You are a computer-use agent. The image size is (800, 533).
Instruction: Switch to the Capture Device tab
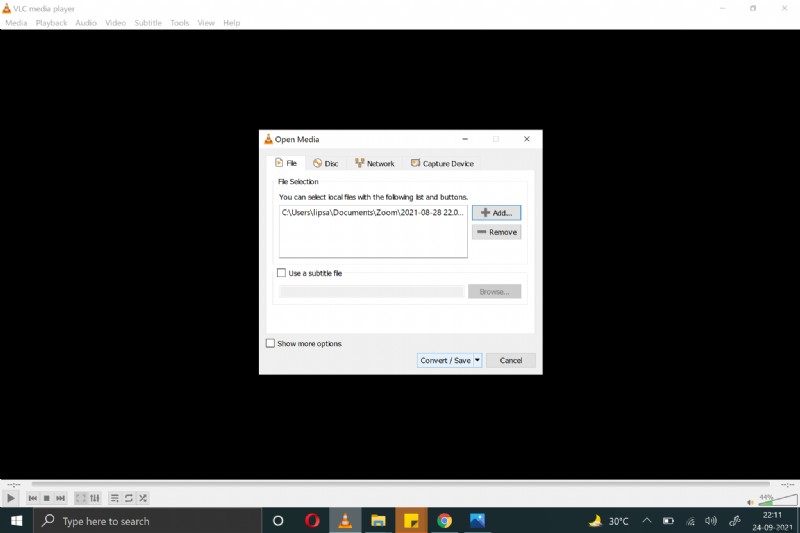tap(442, 164)
